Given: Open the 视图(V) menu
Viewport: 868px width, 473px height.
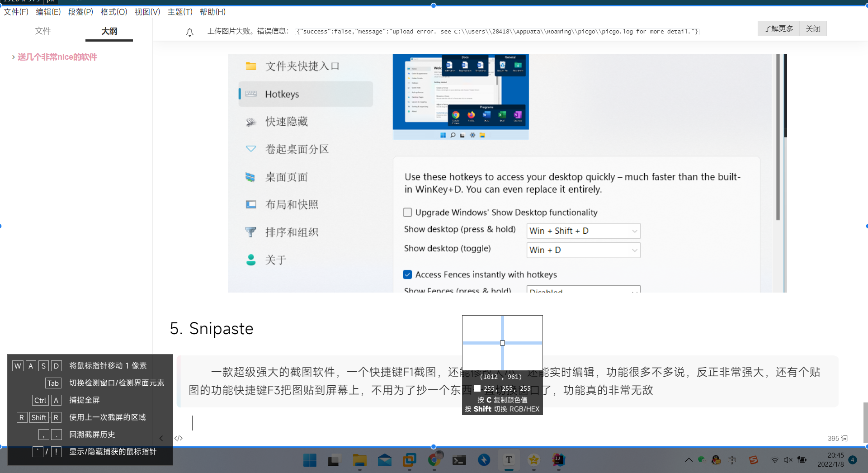Looking at the screenshot, I should [147, 12].
